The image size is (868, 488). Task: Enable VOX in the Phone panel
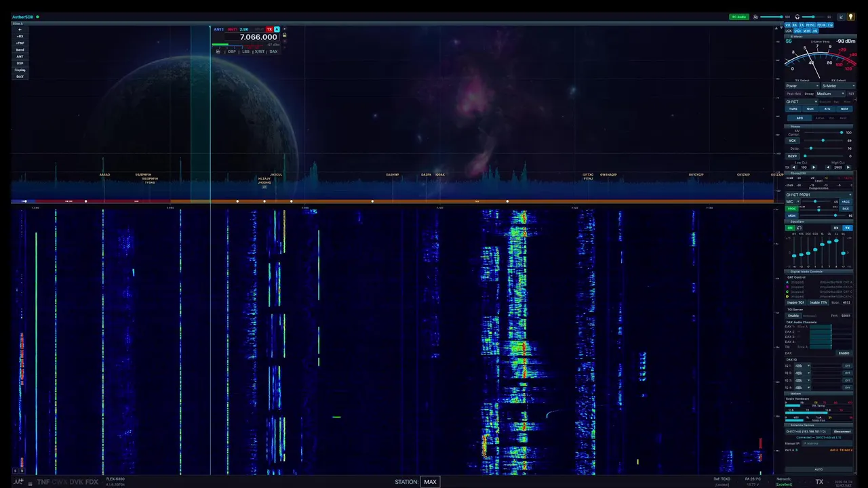793,140
